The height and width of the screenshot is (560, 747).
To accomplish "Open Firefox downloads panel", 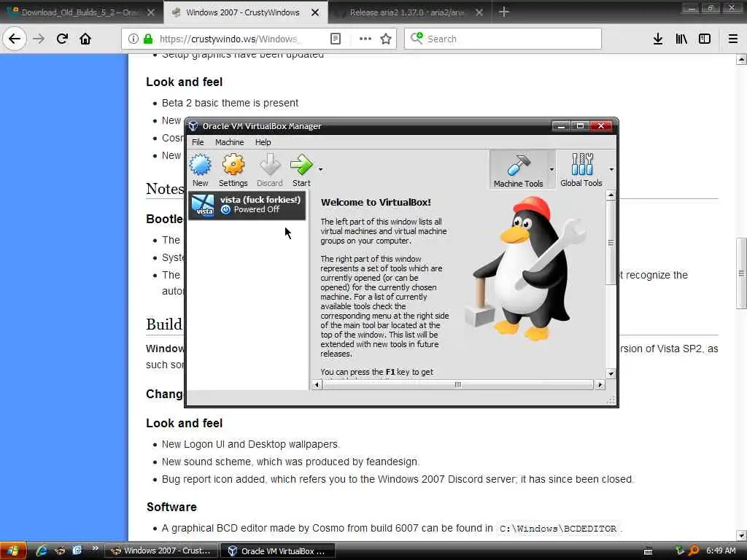I will (658, 39).
